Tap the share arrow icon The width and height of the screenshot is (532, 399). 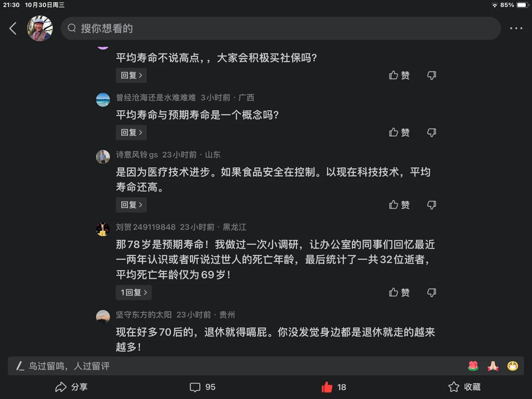(61, 387)
